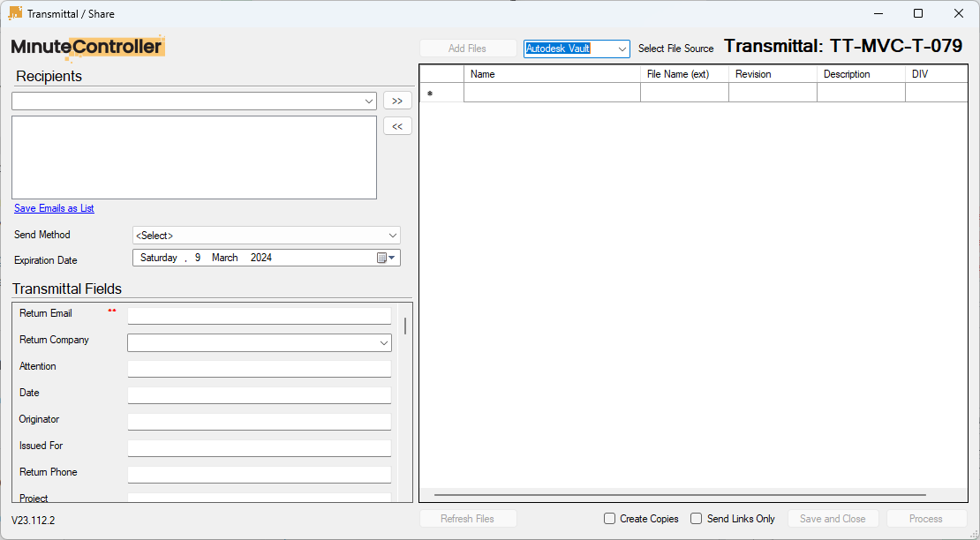This screenshot has height=540, width=980.
Task: Click the Name column header in the grid
Action: pos(551,74)
